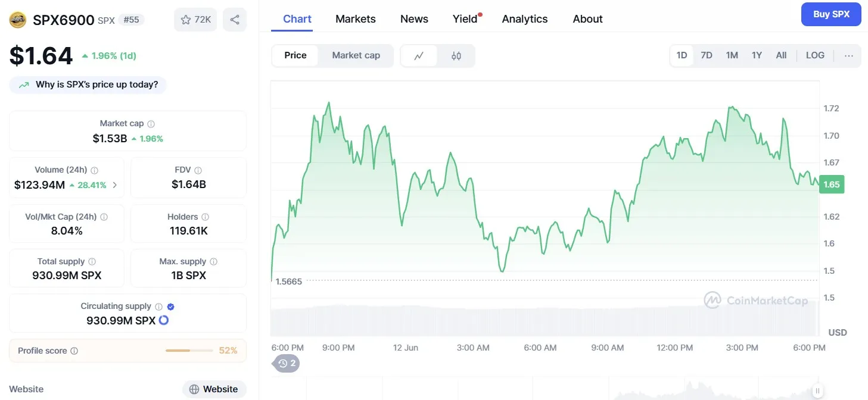
Task: Click the #55 rank badge
Action: pos(131,20)
